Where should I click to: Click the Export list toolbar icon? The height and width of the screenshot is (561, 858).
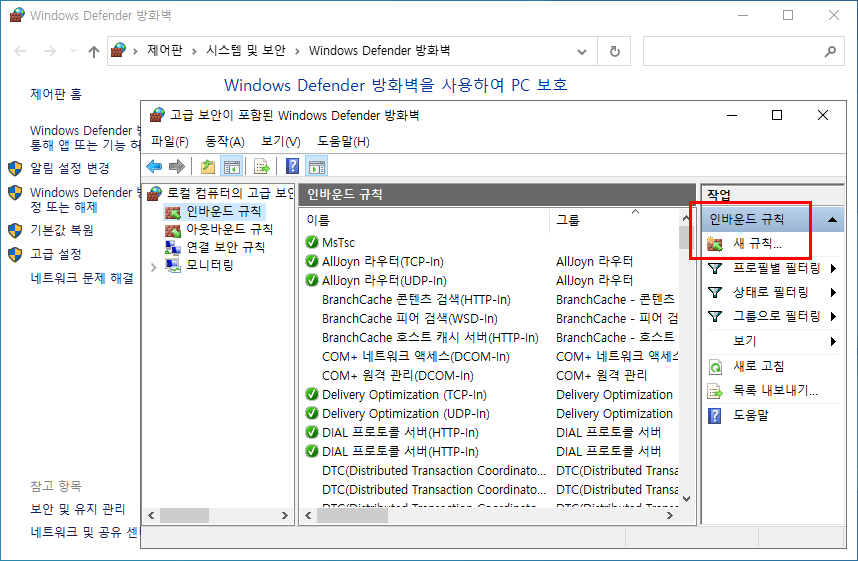[262, 166]
